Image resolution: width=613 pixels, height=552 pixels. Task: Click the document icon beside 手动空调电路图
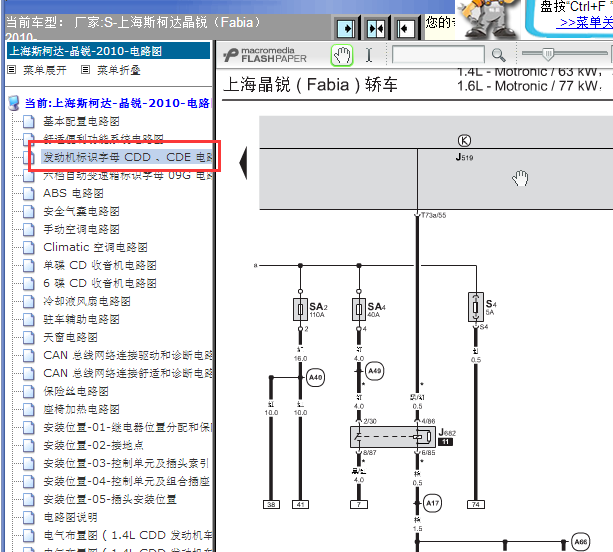point(28,229)
